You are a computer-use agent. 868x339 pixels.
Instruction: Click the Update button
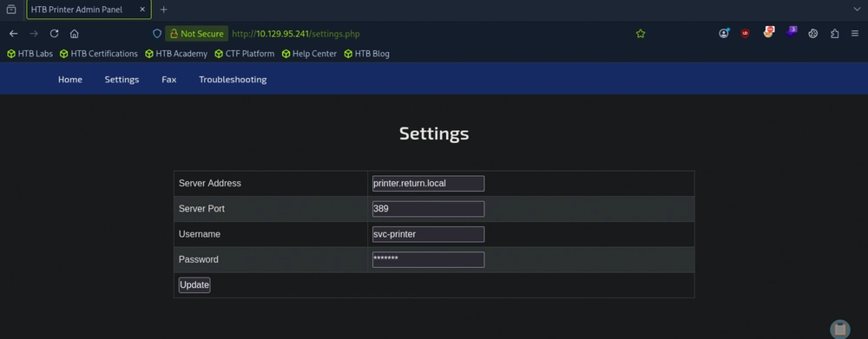194,284
